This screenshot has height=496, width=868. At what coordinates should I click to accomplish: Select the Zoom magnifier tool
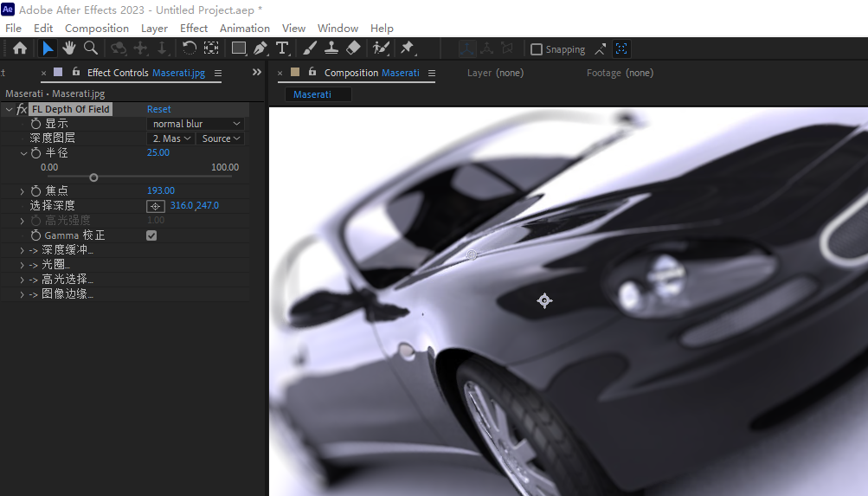(91, 48)
